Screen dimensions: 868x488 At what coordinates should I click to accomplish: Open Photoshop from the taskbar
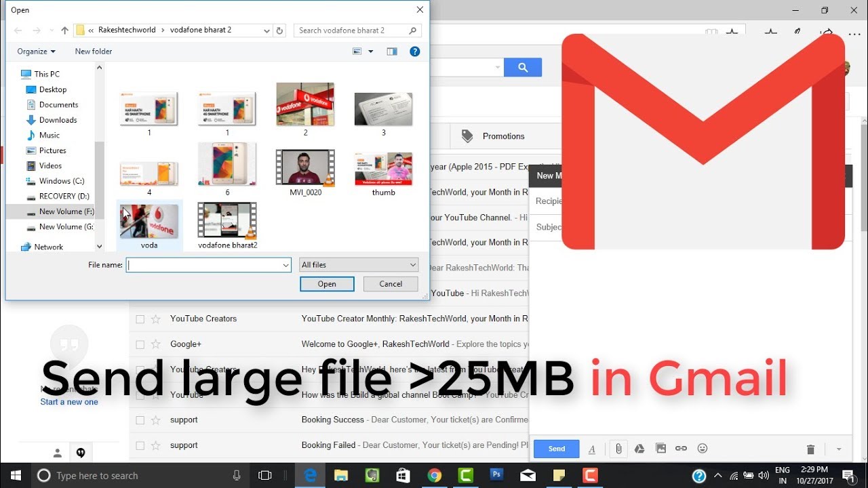[x=497, y=476]
